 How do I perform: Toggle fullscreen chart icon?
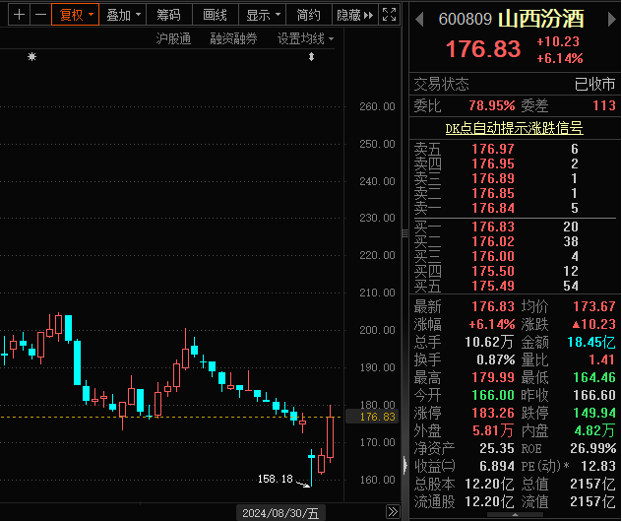(389, 15)
